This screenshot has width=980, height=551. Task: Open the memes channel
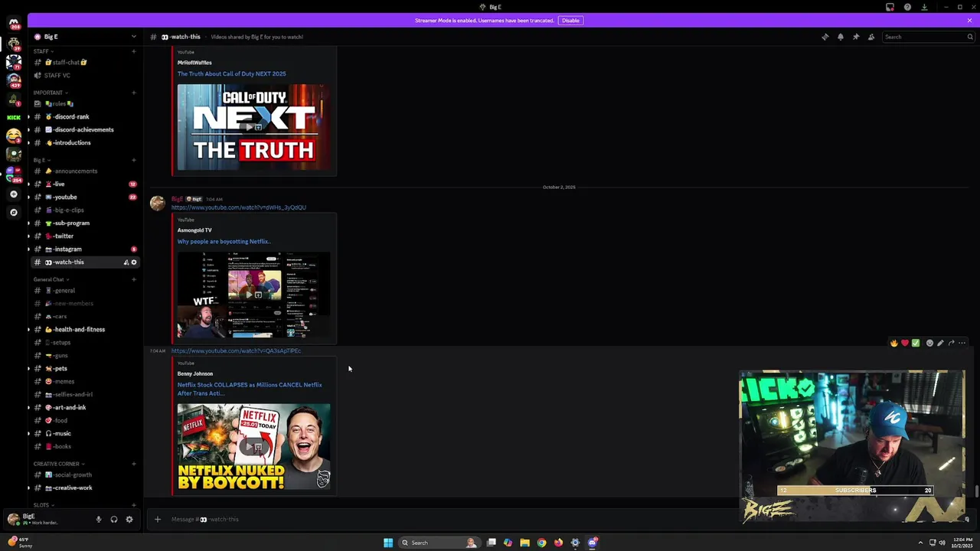(84, 382)
